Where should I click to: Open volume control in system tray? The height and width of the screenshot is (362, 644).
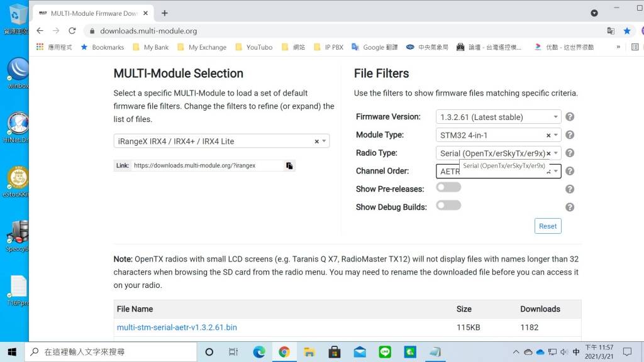coord(564,352)
